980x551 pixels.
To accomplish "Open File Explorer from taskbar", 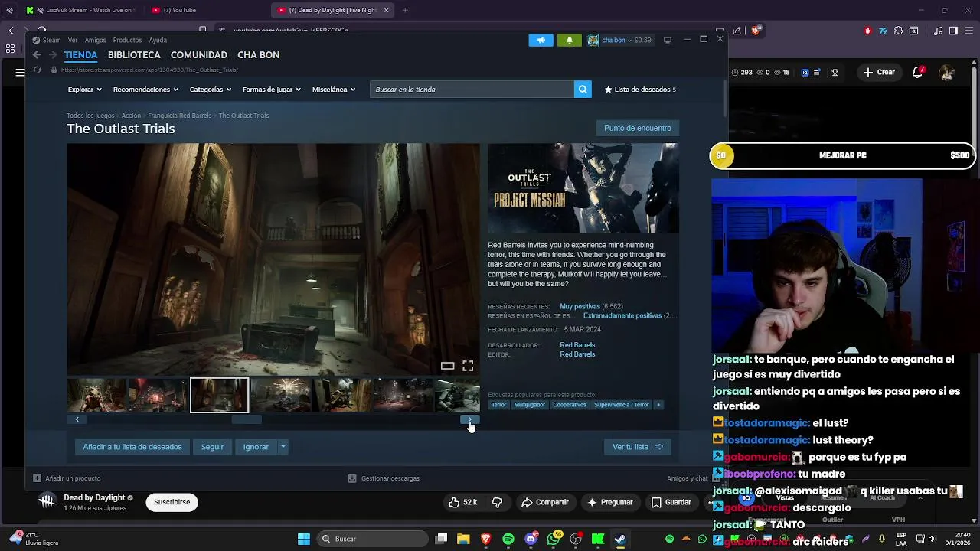I will 463,539.
